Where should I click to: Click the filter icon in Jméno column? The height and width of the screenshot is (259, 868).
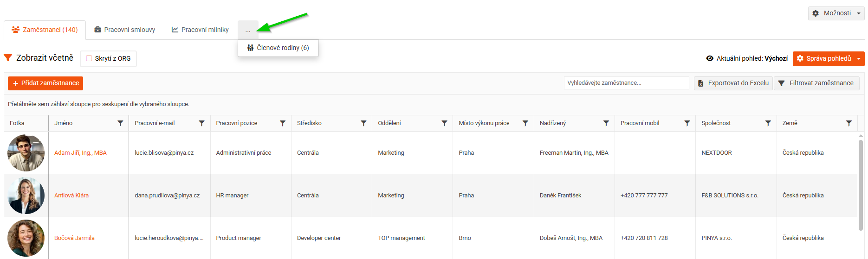[120, 123]
